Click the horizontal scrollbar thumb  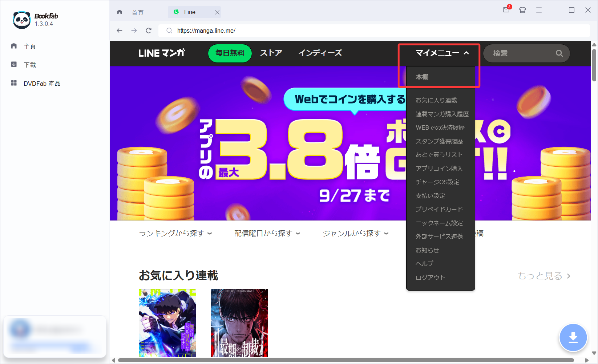pos(346,360)
